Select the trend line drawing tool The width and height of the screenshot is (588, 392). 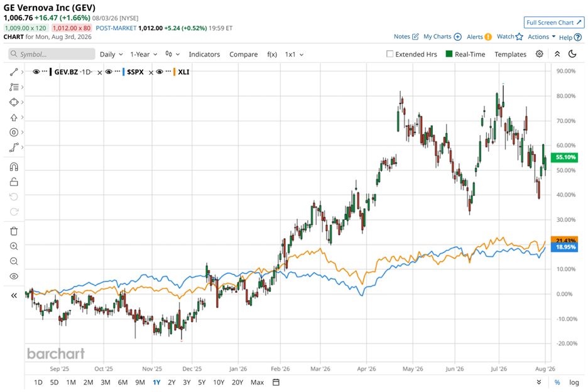point(14,72)
